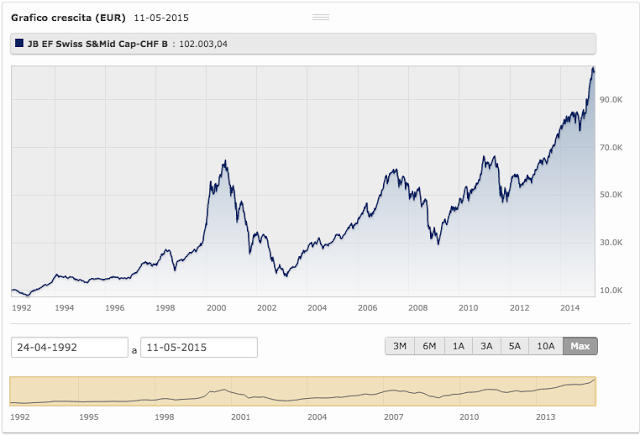Select the Max range button

coord(579,346)
